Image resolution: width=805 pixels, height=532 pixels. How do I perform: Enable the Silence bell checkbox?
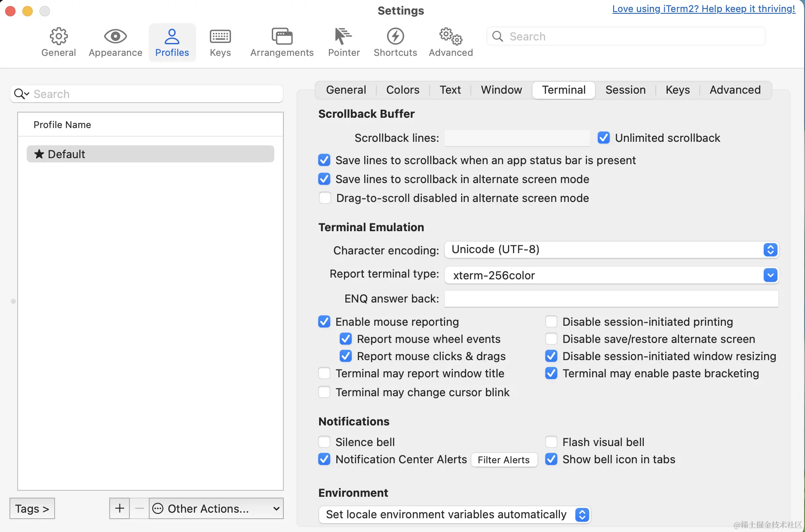324,442
